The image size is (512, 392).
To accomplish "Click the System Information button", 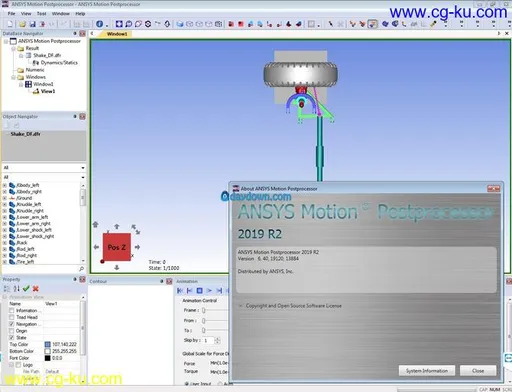I will 427,371.
